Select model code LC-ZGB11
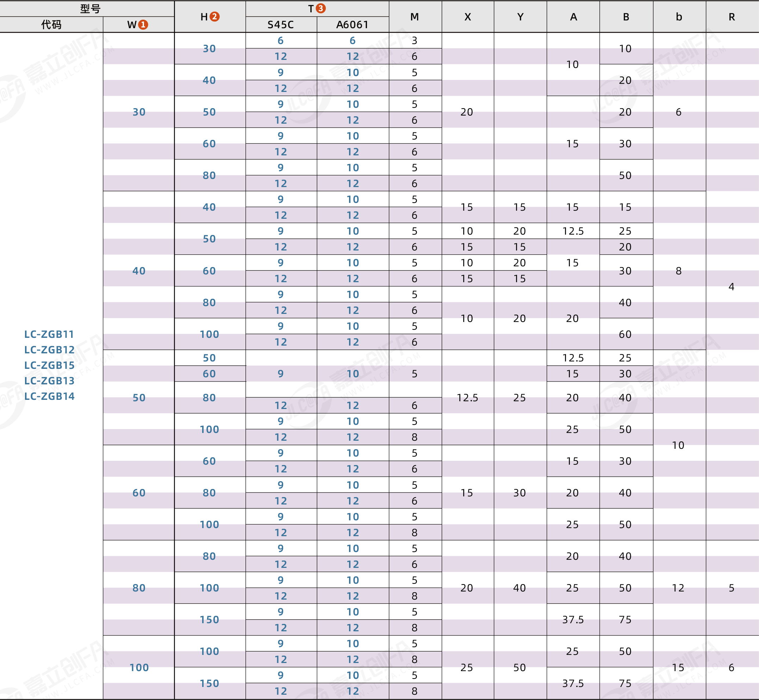This screenshot has width=759, height=700. pos(49,334)
